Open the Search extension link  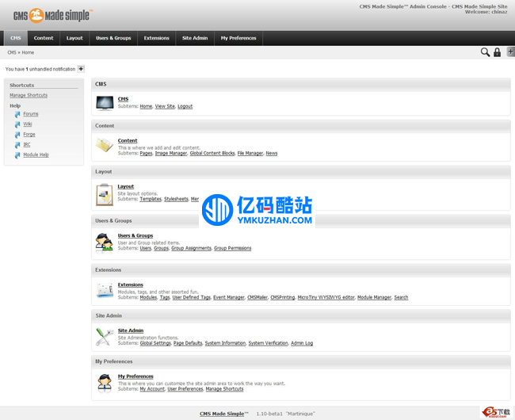pos(402,297)
